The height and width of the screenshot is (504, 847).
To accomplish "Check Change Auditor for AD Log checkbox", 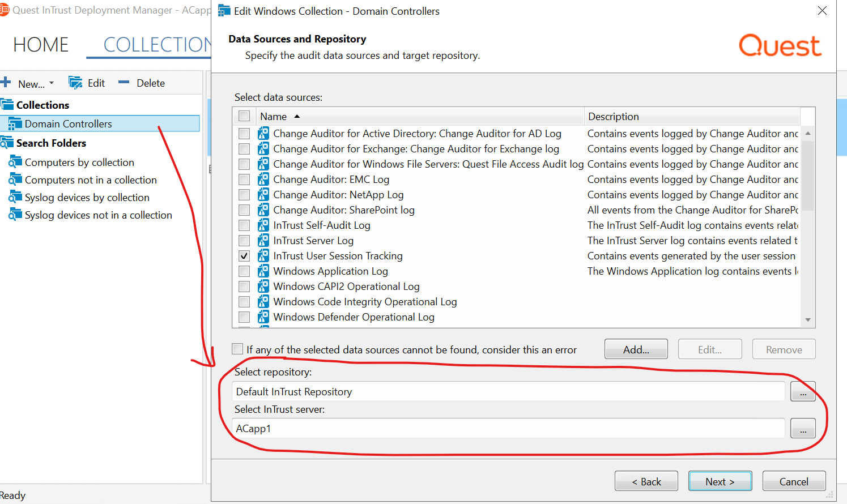I will (x=244, y=133).
